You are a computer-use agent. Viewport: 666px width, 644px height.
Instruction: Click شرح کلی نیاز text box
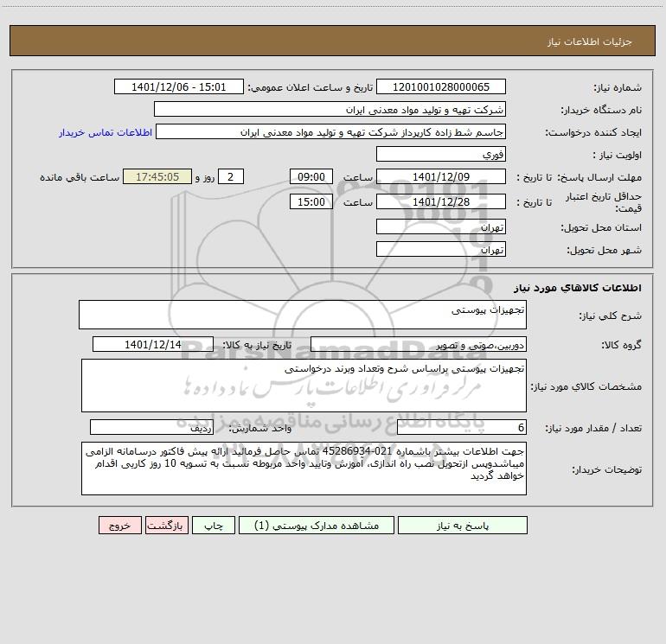point(303,315)
